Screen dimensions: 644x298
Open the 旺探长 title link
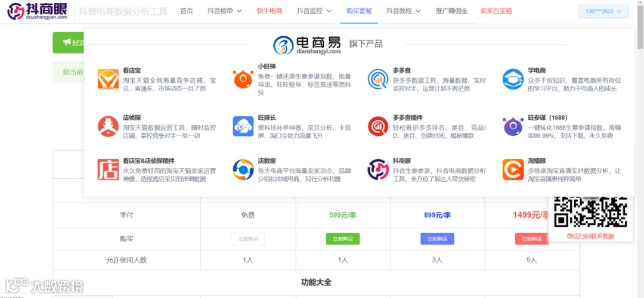[267, 118]
